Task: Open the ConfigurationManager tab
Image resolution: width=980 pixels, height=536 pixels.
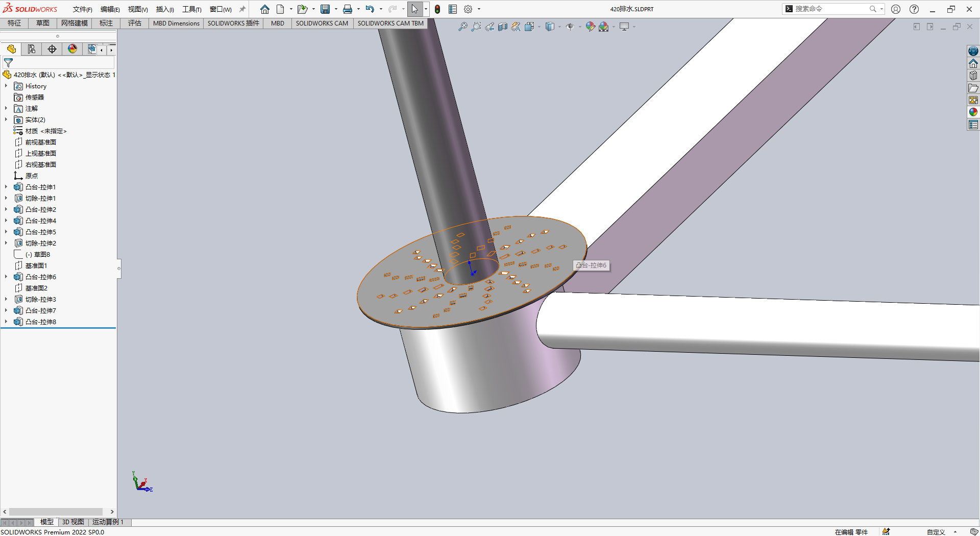Action: point(32,49)
